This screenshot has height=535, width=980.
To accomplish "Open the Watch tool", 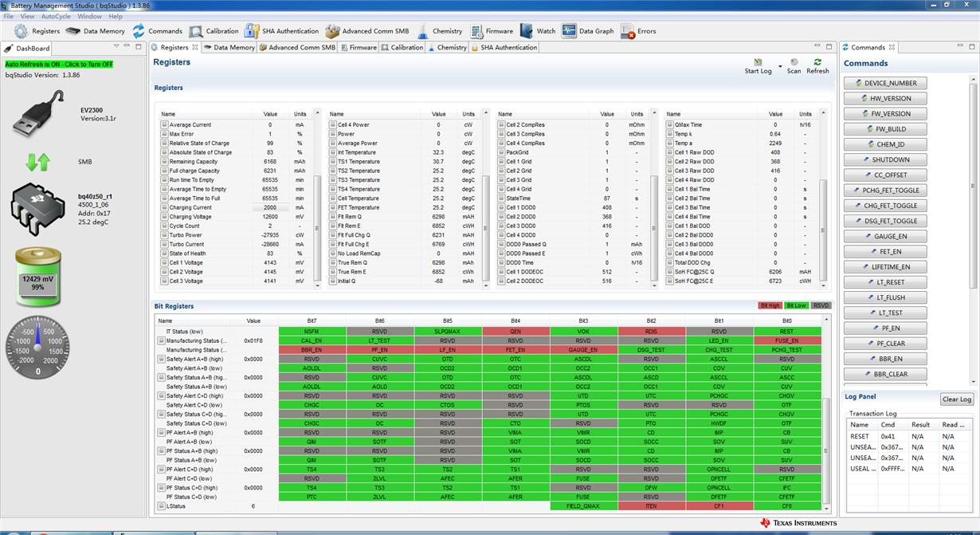I will (x=538, y=31).
